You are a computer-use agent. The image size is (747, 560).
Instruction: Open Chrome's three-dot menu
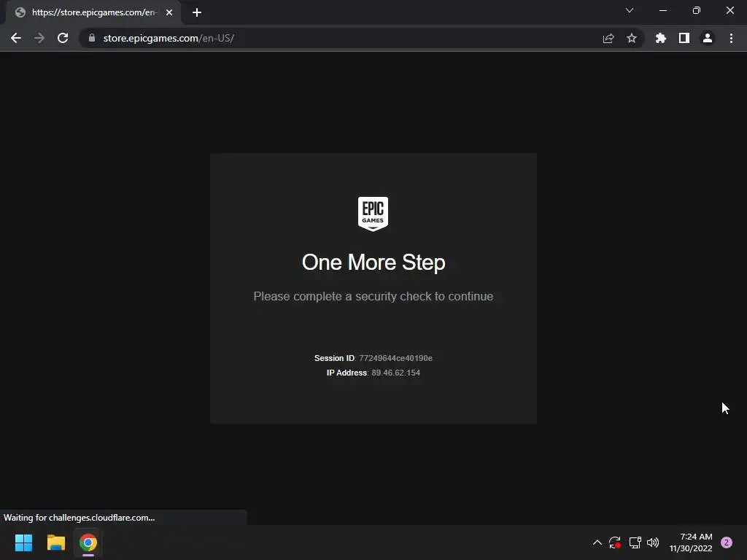pyautogui.click(x=731, y=38)
